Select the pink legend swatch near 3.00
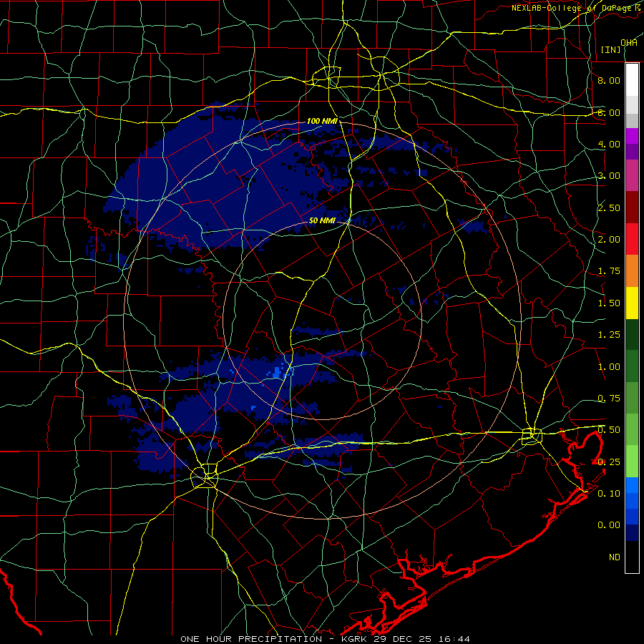644x644 pixels. [632, 175]
